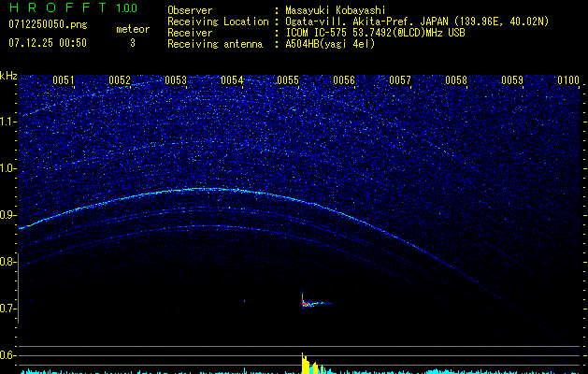This screenshot has height=374, width=588.
Task: Click the meteor count value 3
Action: pyautogui.click(x=133, y=43)
